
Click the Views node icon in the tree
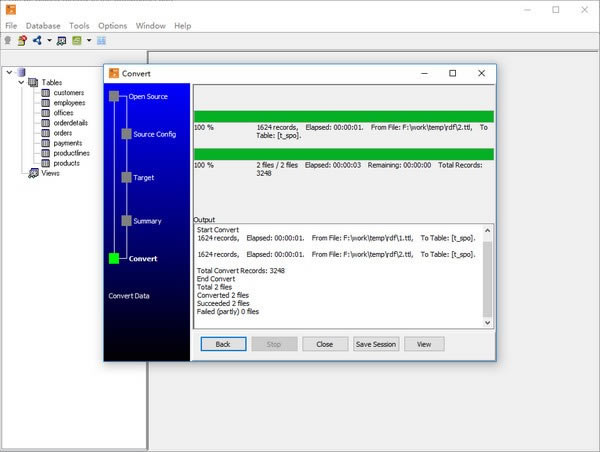pos(33,173)
